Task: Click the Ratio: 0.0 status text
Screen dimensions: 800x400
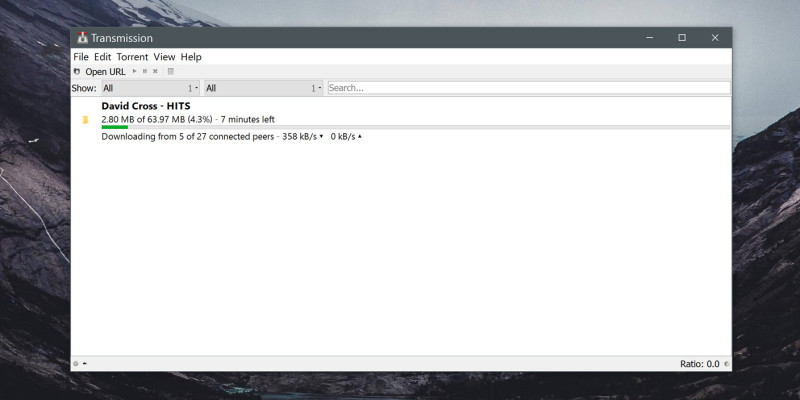Action: (699, 364)
